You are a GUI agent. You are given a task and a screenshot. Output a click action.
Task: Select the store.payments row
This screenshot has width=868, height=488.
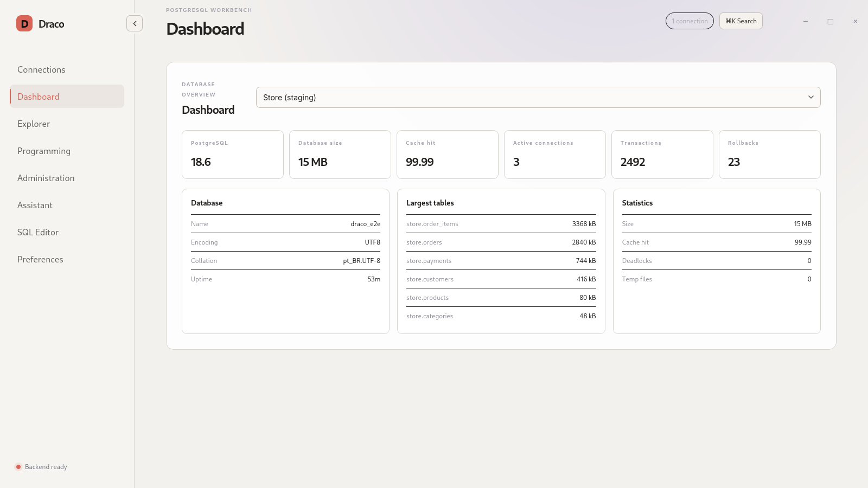pyautogui.click(x=501, y=261)
